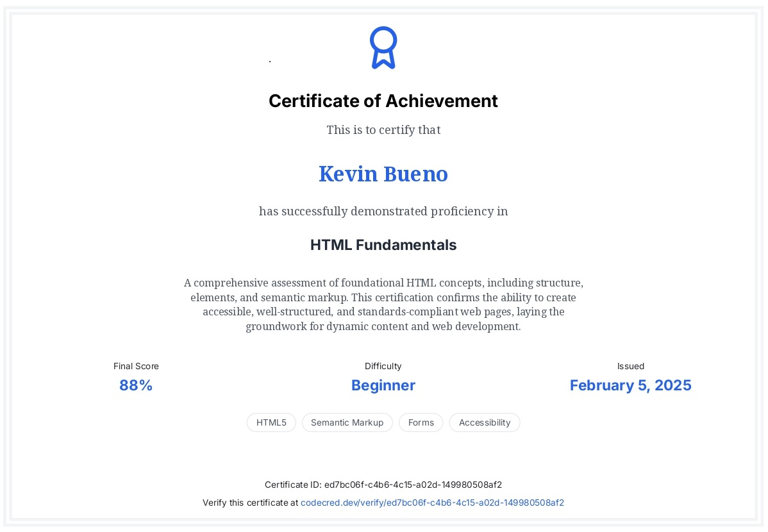The image size is (768, 532).
Task: Click the 'This is to certify that' text
Action: (x=383, y=130)
